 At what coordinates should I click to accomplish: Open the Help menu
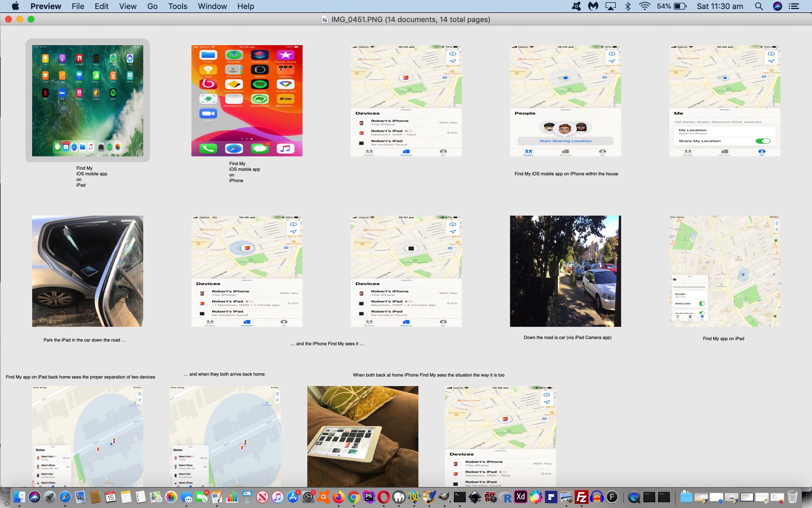(x=246, y=6)
